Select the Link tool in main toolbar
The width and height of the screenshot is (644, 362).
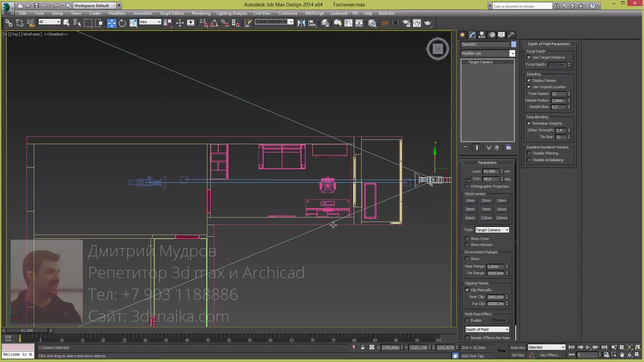(x=9, y=23)
